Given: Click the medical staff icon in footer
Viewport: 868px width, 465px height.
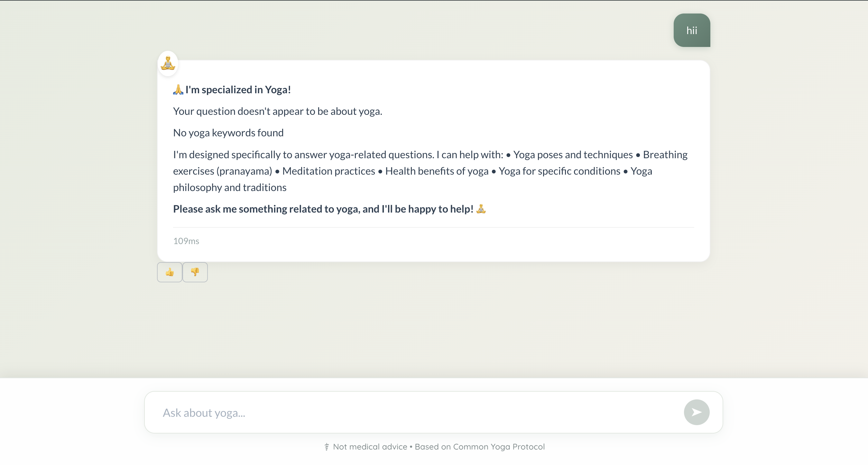Looking at the screenshot, I should pyautogui.click(x=327, y=447).
